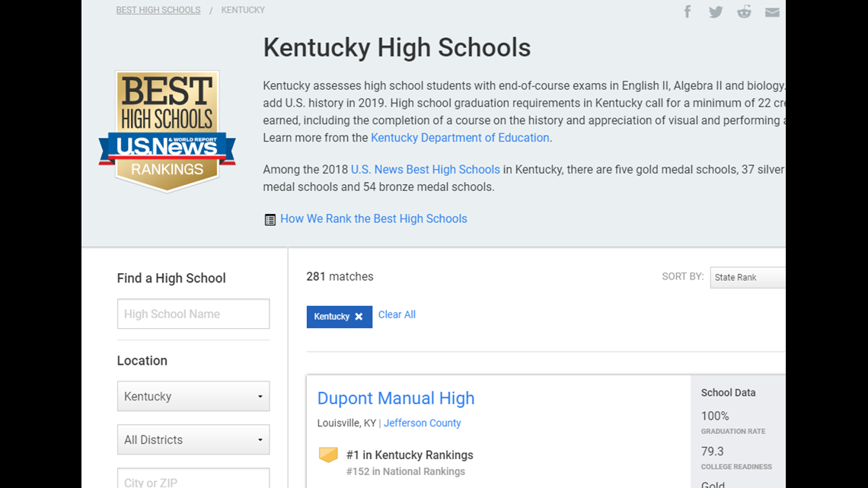Select the KENTUCKY breadcrumb item
868x488 pixels.
pyautogui.click(x=243, y=10)
